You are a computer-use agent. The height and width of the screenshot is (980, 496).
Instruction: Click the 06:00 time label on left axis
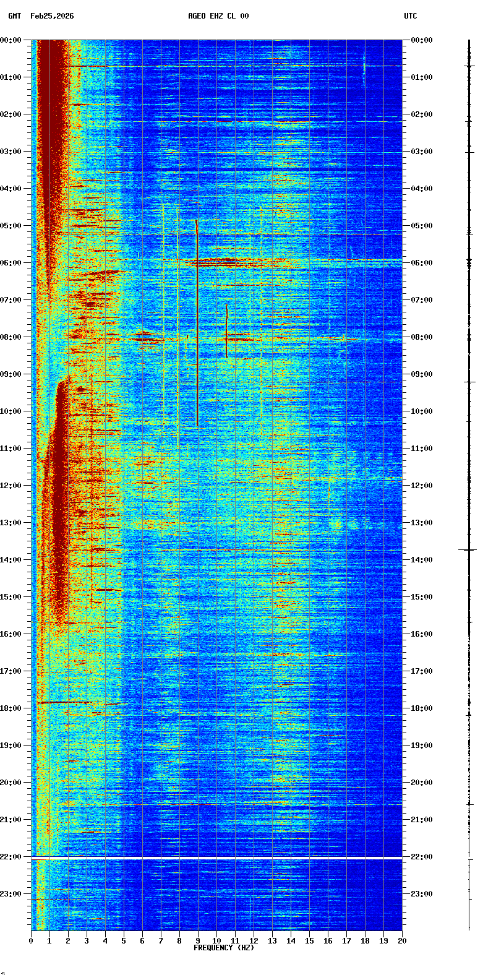click(x=11, y=263)
